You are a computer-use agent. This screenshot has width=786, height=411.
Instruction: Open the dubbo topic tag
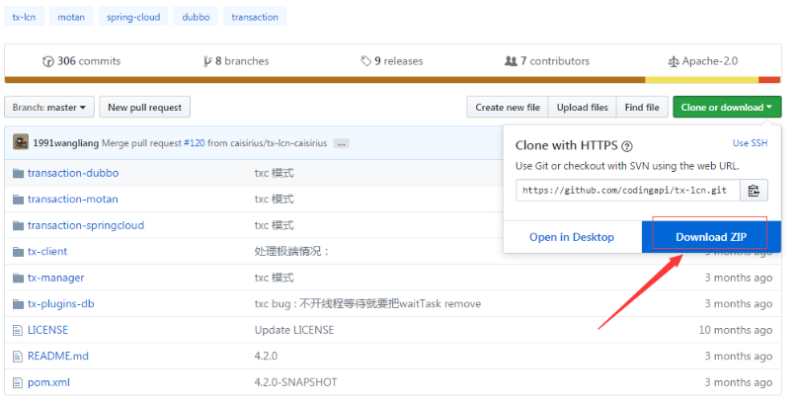(195, 17)
